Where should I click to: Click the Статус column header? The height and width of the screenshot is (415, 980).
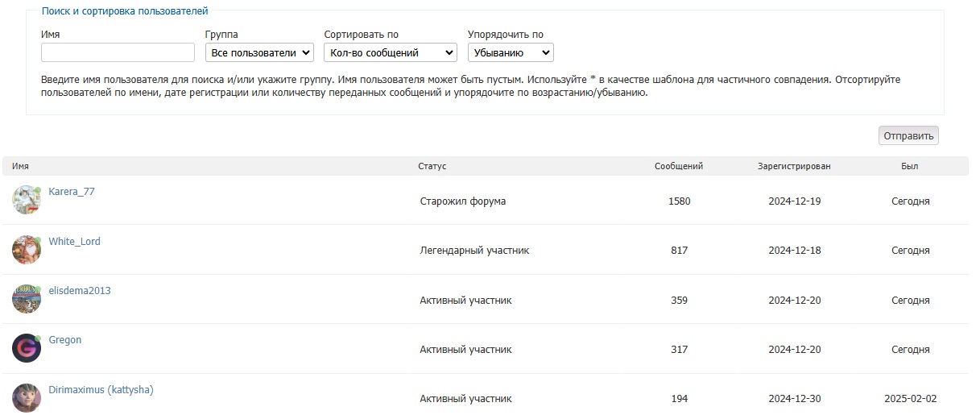(432, 166)
